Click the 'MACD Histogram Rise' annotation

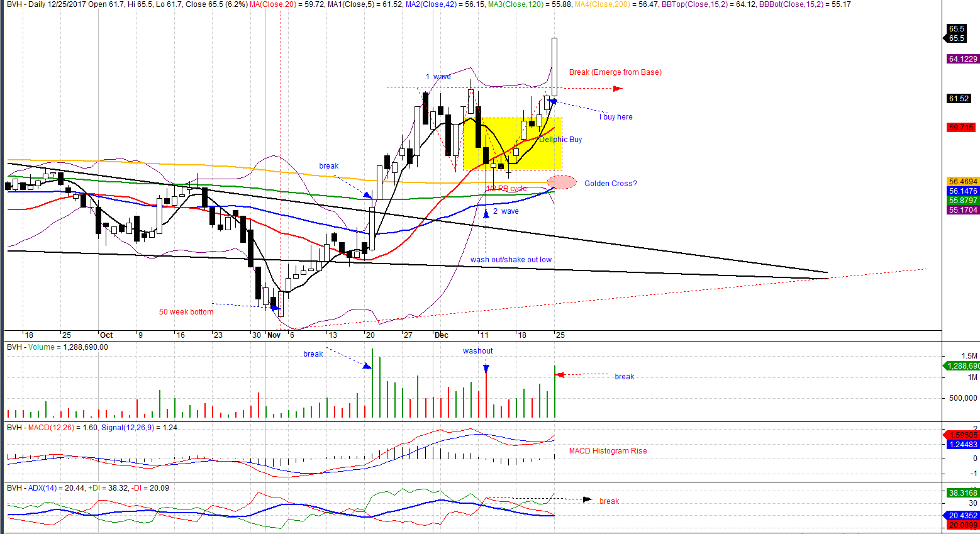point(608,451)
